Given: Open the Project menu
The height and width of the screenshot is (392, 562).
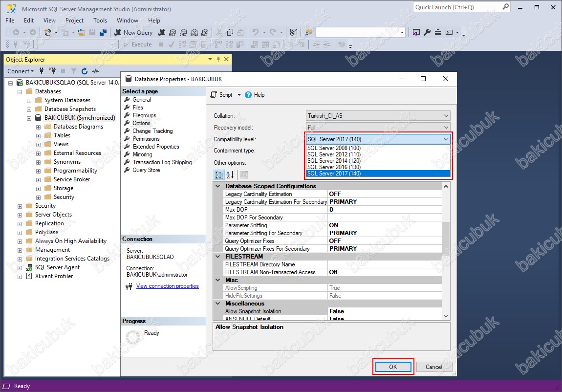Looking at the screenshot, I should coord(74,21).
